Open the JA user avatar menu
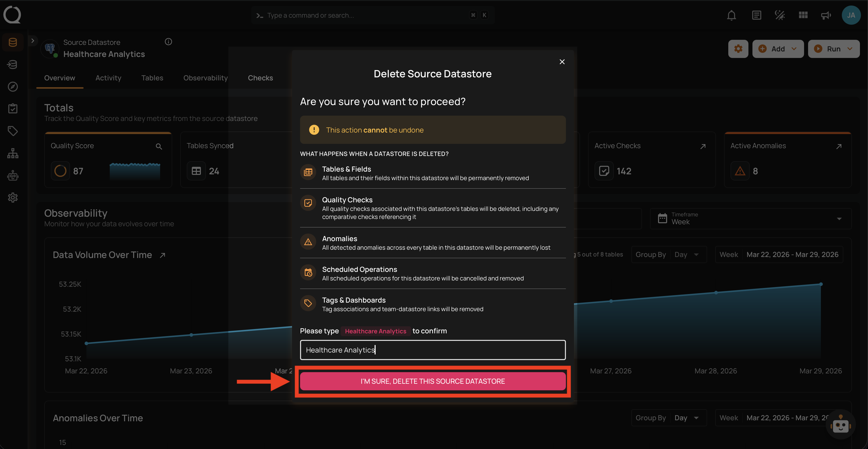Image resolution: width=868 pixels, height=449 pixels. [x=851, y=15]
